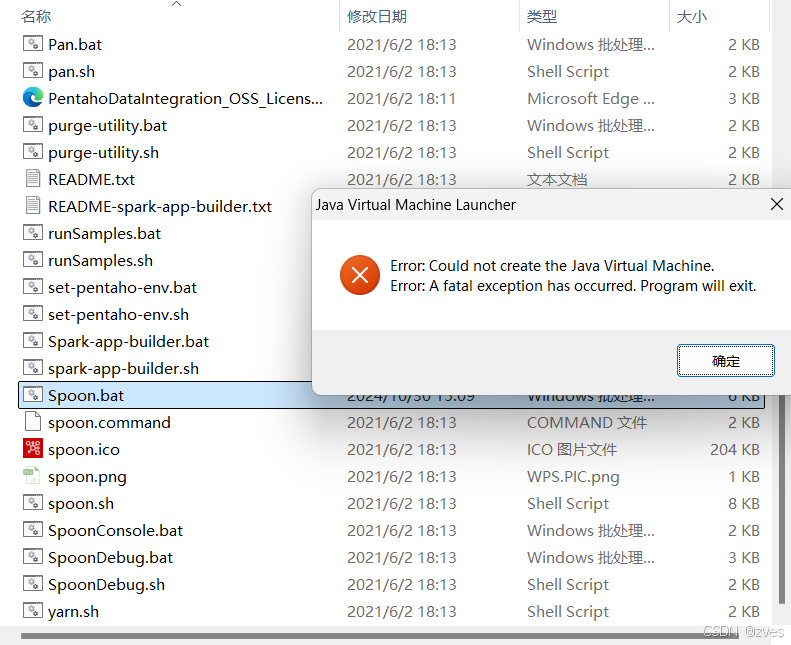Image resolution: width=791 pixels, height=645 pixels.
Task: Sort by the 类型 column header
Action: tap(542, 17)
